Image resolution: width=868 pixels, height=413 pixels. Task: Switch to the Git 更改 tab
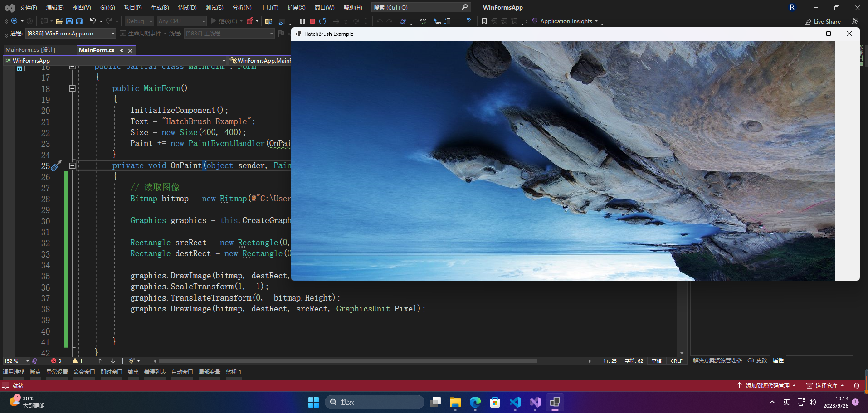tap(757, 360)
